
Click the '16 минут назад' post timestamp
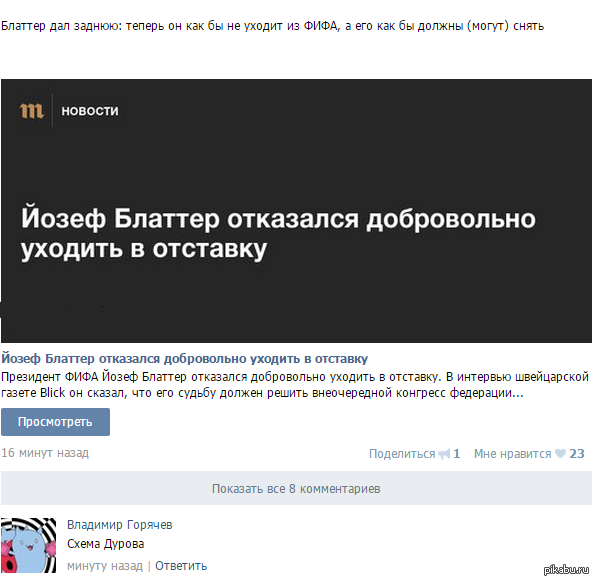point(45,453)
